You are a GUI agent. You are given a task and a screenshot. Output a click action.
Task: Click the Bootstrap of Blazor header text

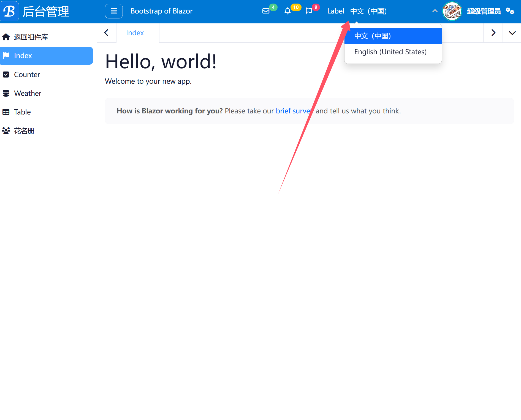click(x=162, y=11)
